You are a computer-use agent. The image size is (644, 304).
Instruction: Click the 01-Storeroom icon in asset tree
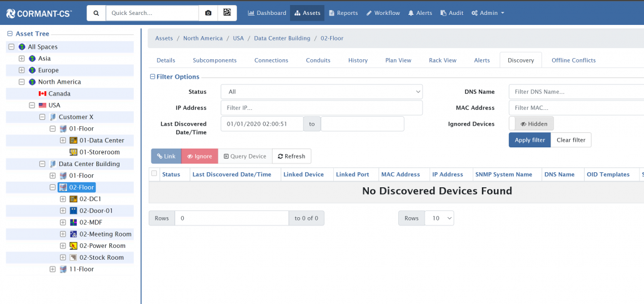(x=73, y=152)
